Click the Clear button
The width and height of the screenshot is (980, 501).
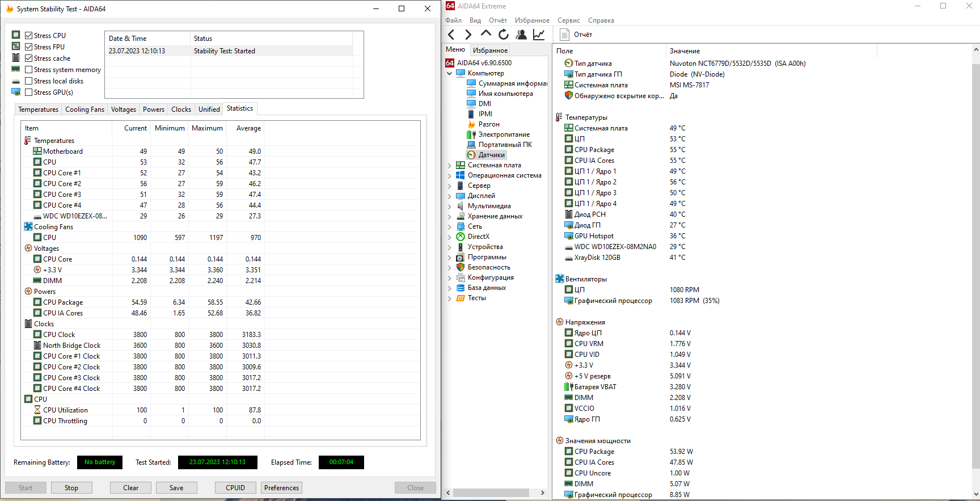[131, 488]
